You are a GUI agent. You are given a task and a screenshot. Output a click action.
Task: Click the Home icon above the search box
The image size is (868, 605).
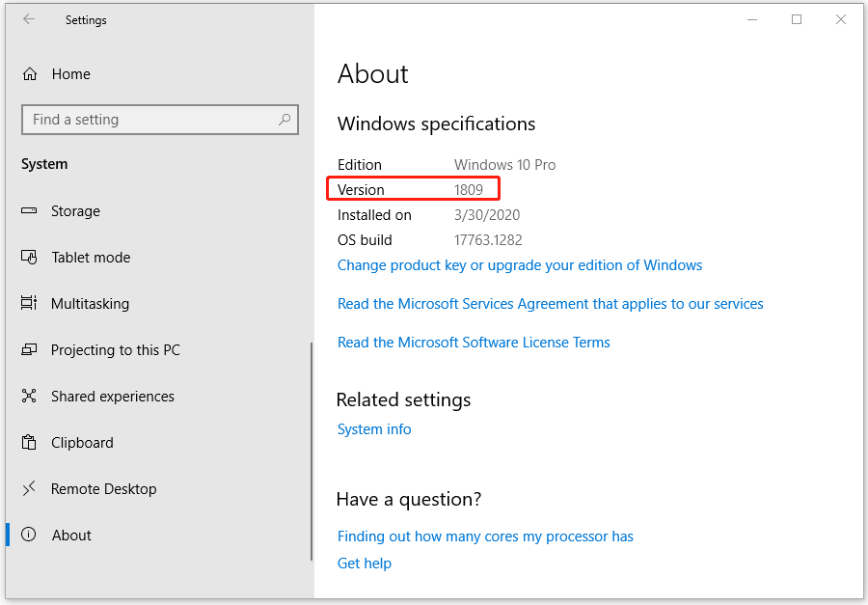click(x=29, y=73)
